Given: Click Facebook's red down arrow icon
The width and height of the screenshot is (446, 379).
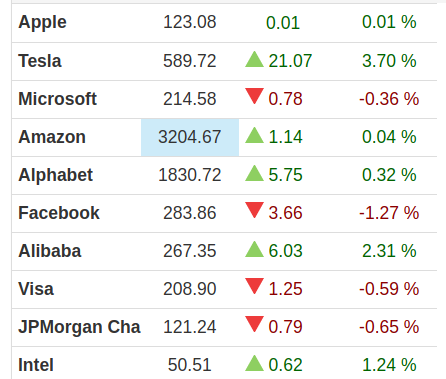Looking at the screenshot, I should (254, 210).
